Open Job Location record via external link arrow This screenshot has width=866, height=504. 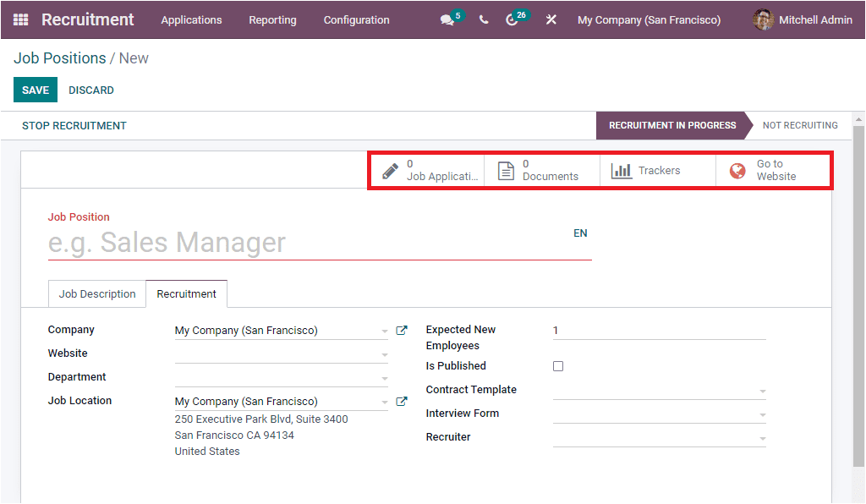coord(401,400)
